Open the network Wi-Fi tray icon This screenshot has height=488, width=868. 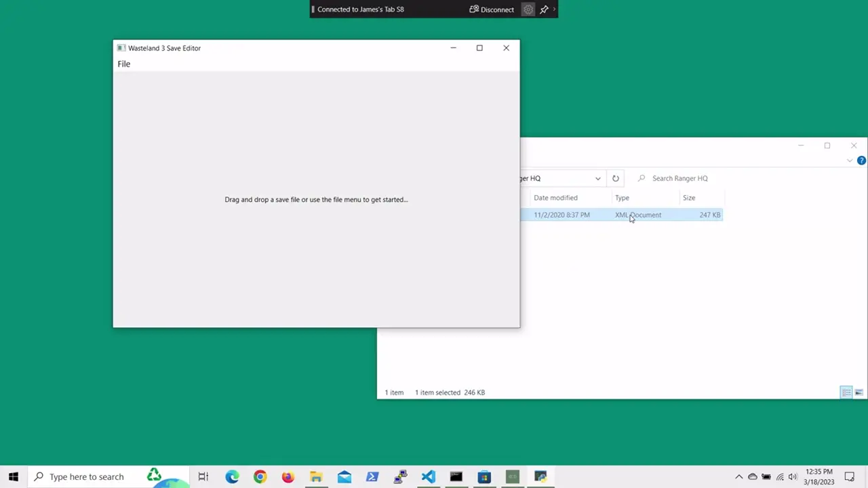[x=780, y=476]
